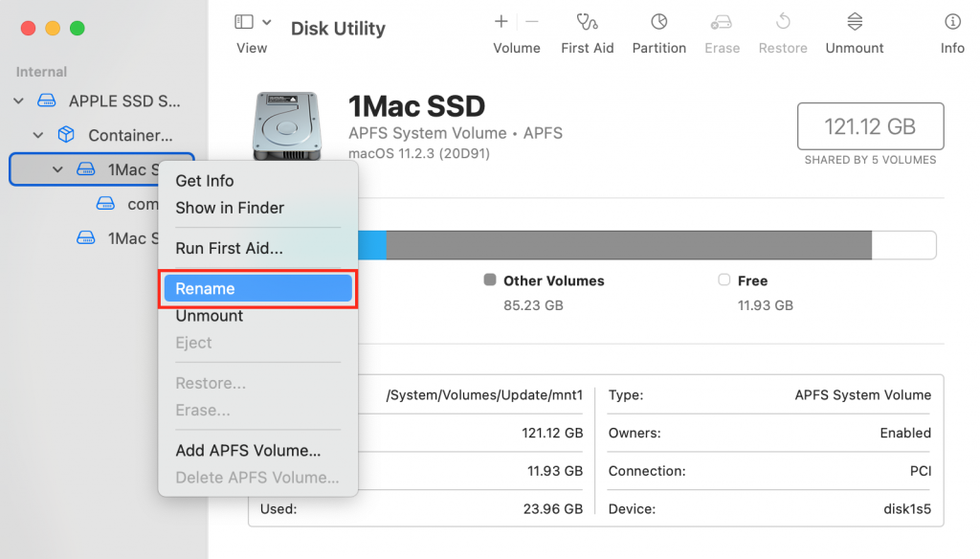Click SHARED BY 5 VOLUMES label
Viewport: 980px width, 559px height.
pos(870,160)
